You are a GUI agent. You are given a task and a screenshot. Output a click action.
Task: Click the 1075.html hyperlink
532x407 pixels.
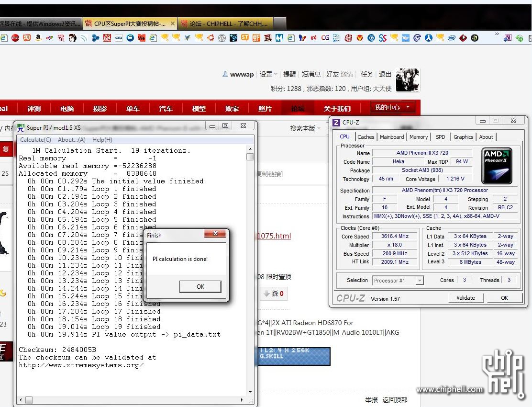274,236
